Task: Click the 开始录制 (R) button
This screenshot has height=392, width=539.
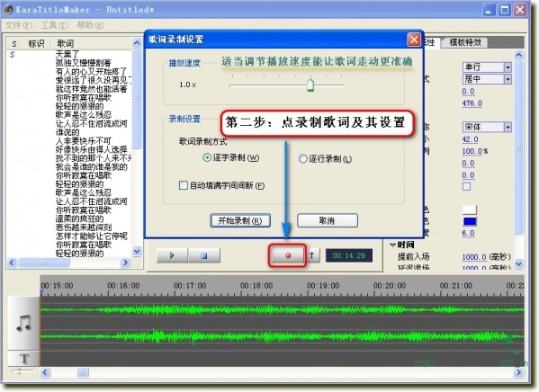Action: coord(240,220)
